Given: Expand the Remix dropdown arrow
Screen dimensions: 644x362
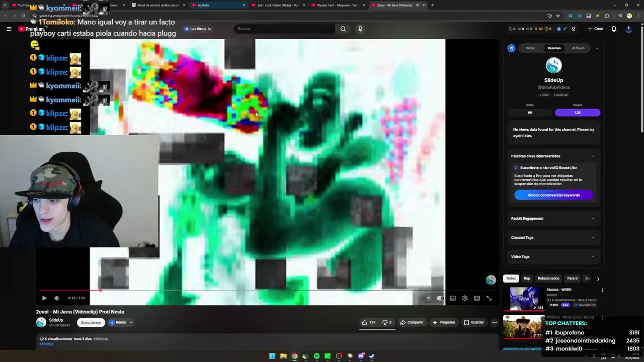Looking at the screenshot, I should pos(131,322).
